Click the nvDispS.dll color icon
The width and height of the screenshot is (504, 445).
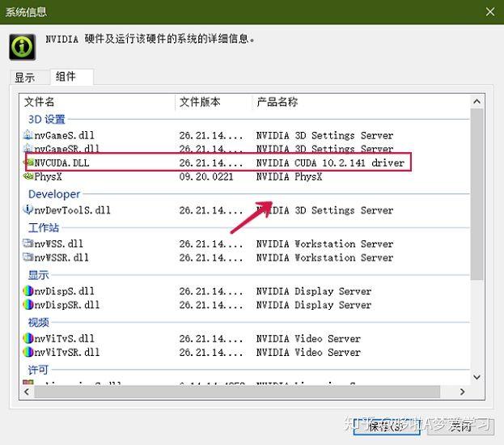click(28, 291)
